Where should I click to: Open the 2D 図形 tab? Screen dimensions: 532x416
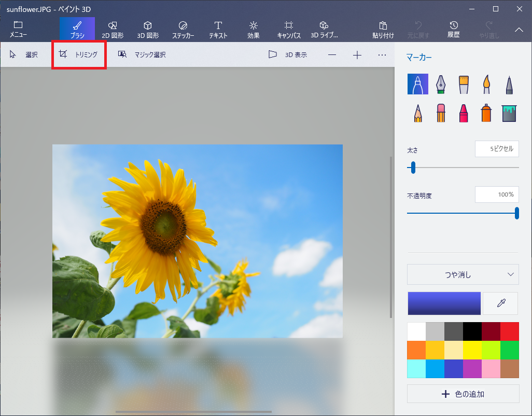[113, 30]
